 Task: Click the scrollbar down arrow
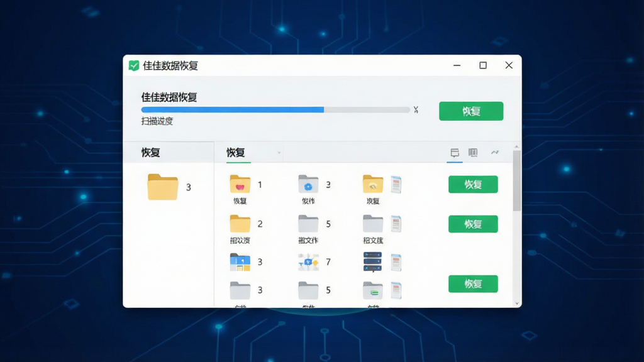click(x=517, y=304)
